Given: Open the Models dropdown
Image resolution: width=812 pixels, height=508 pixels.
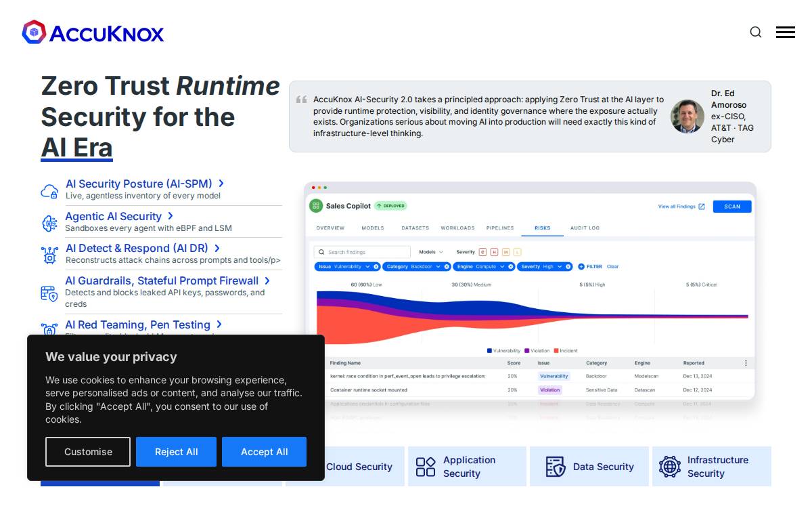Looking at the screenshot, I should (431, 252).
